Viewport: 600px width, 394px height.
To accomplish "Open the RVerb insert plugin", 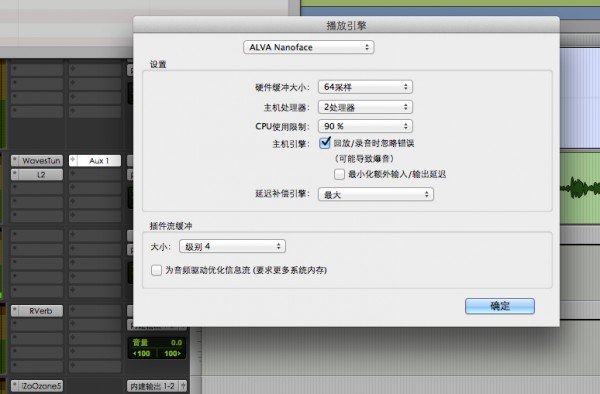I will (x=41, y=311).
